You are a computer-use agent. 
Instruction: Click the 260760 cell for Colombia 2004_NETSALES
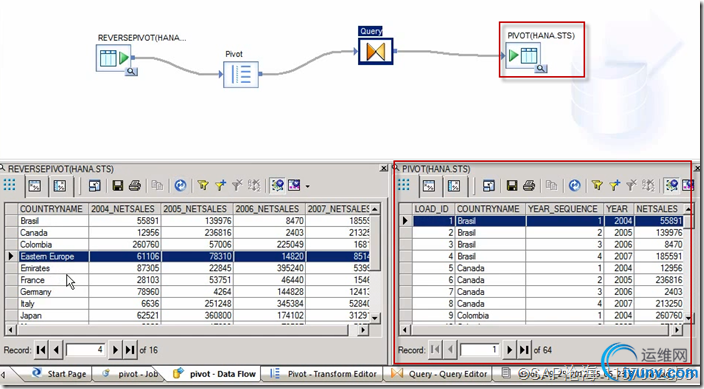[125, 245]
